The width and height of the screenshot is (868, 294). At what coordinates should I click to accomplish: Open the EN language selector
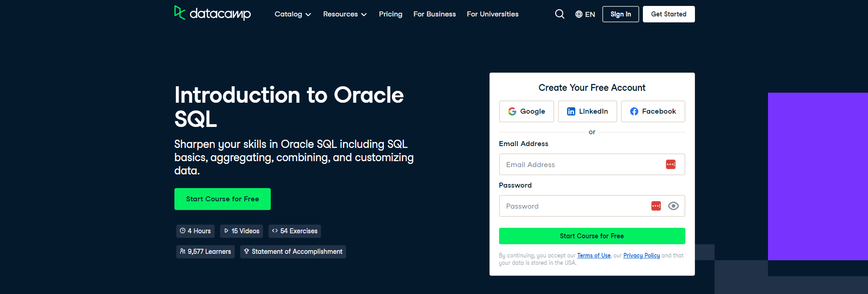pos(585,14)
